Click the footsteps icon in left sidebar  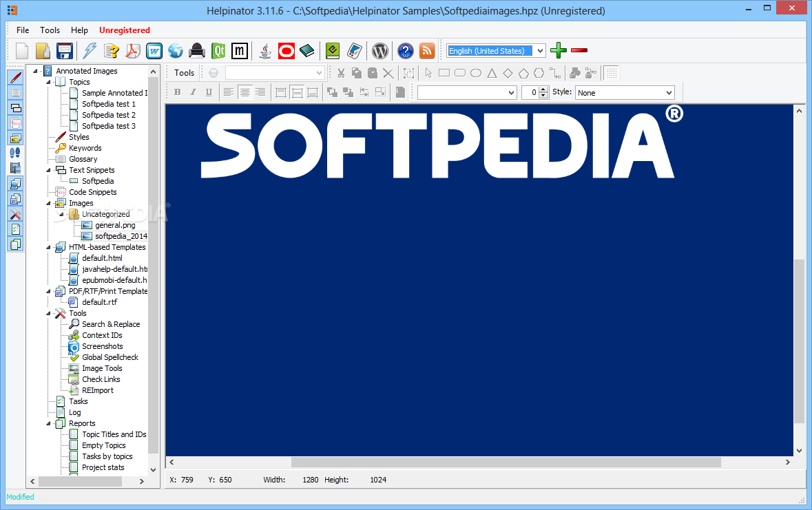pos(16,153)
